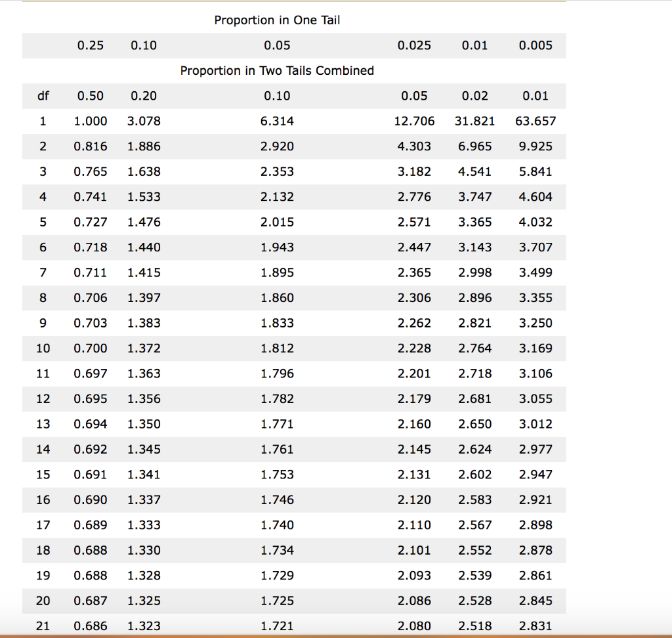Select the value 1.725 for df=20

click(277, 601)
